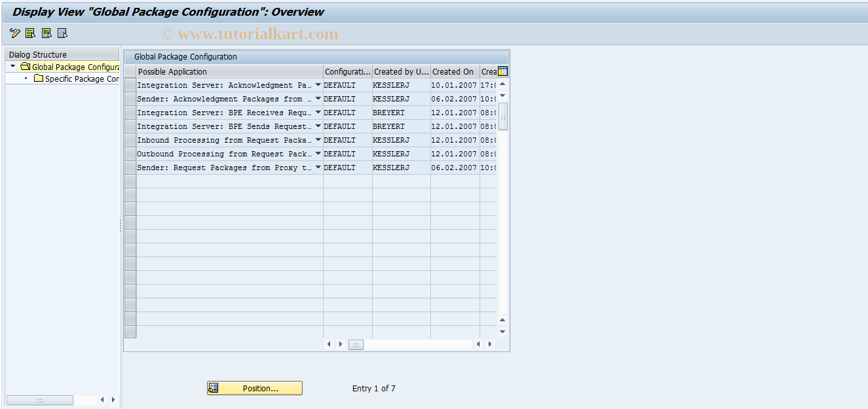Click the Select Block toolbar icon
This screenshot has height=409, width=868.
[x=47, y=33]
